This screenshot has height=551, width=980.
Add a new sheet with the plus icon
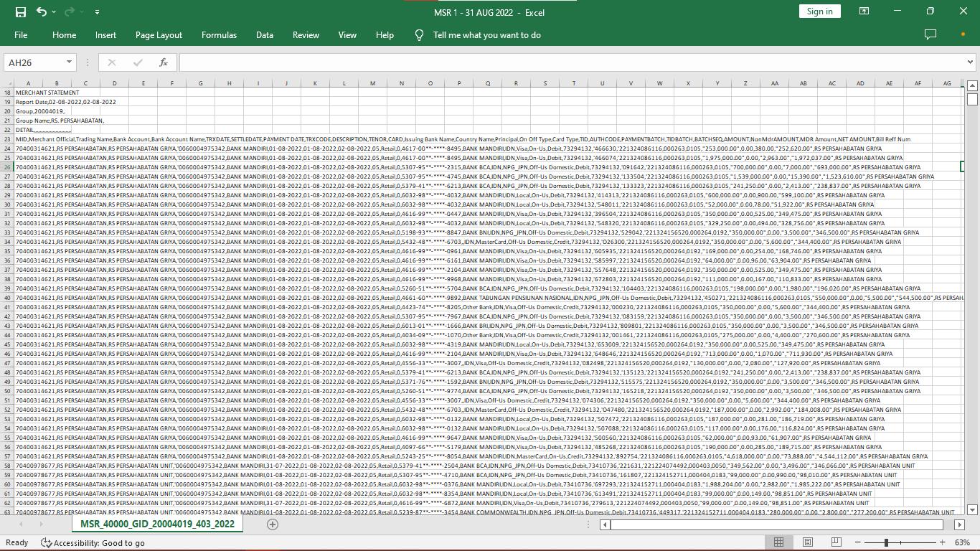coord(272,524)
